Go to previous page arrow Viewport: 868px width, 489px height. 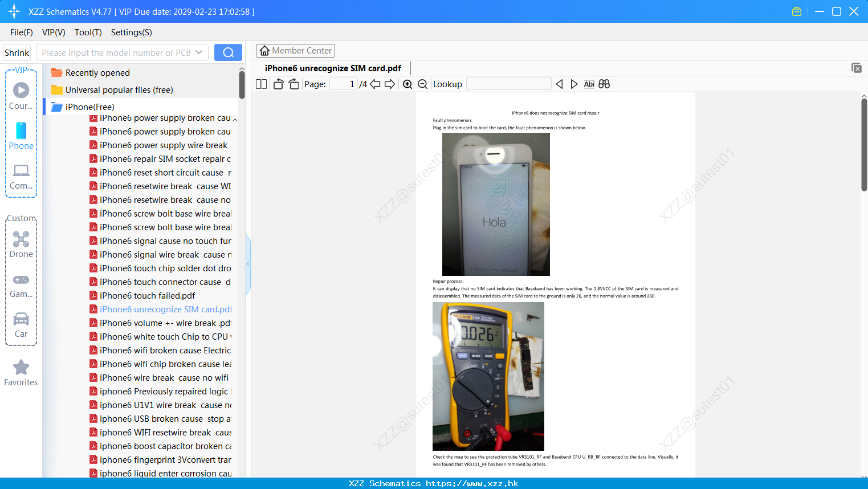375,84
